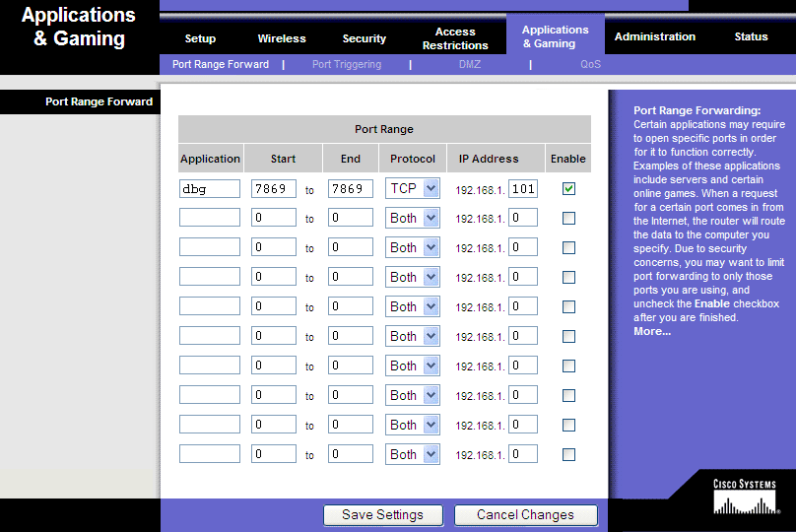The width and height of the screenshot is (796, 532).
Task: Tick the Enable checkbox in the second row
Action: coord(568,219)
